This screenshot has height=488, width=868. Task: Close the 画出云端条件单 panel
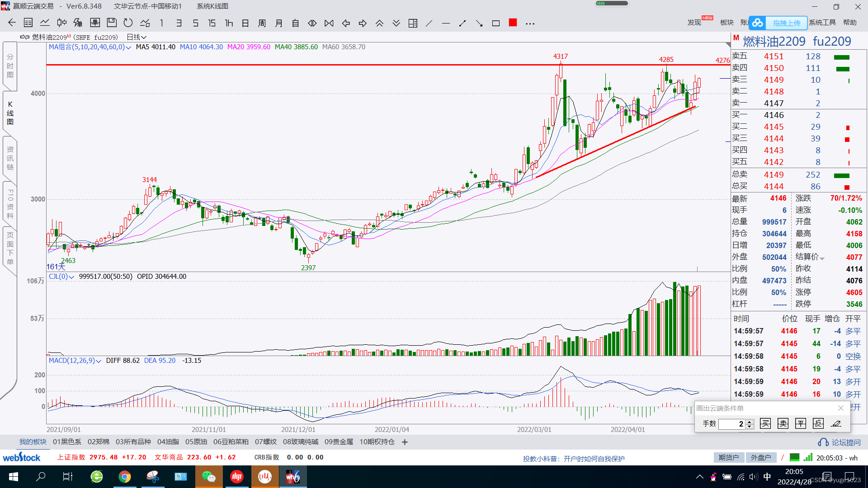pyautogui.click(x=841, y=408)
